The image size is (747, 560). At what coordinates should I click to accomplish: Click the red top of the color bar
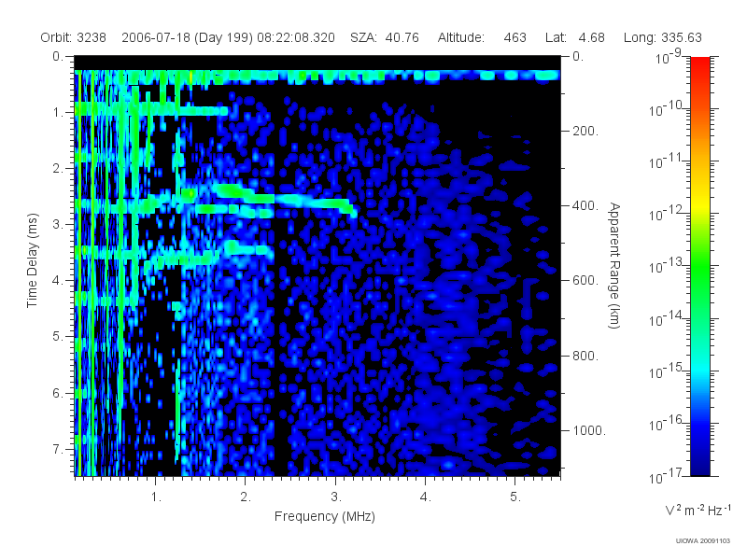coord(699,66)
